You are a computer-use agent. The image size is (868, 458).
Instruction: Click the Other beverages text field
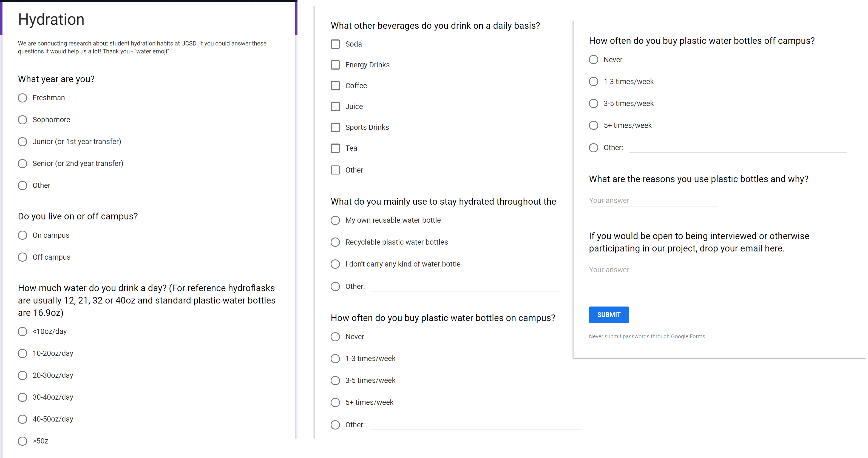[464, 170]
